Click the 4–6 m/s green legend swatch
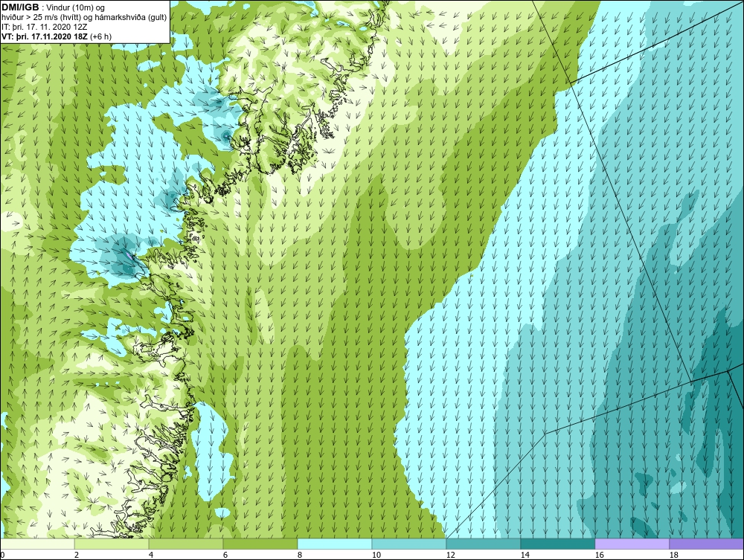This screenshot has height=560, width=744. 186,544
